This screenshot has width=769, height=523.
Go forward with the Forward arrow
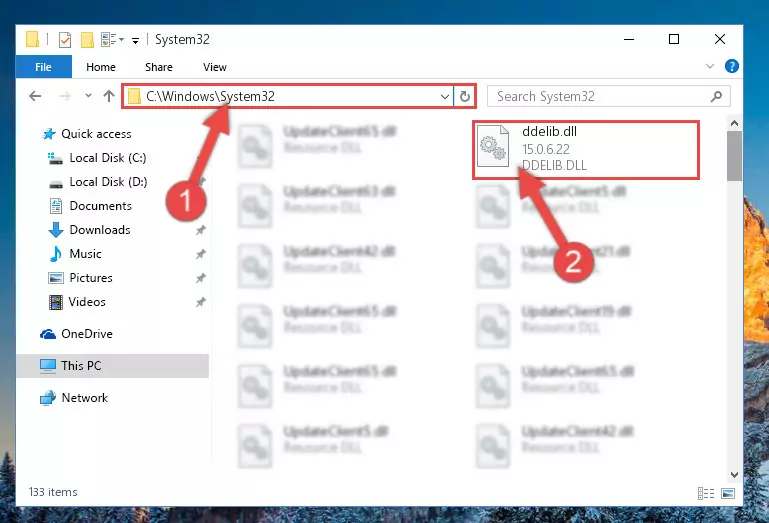(65, 96)
